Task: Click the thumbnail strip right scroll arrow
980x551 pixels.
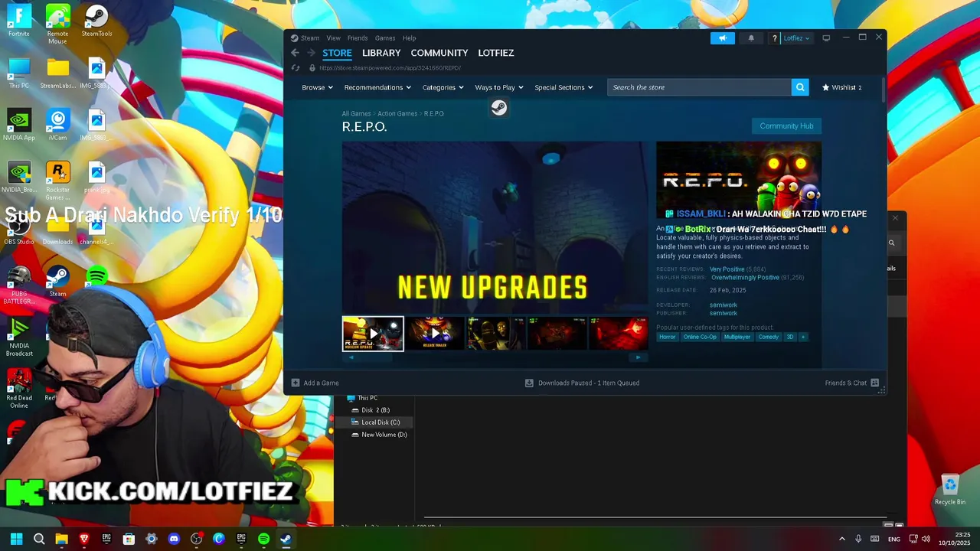Action: click(x=639, y=357)
